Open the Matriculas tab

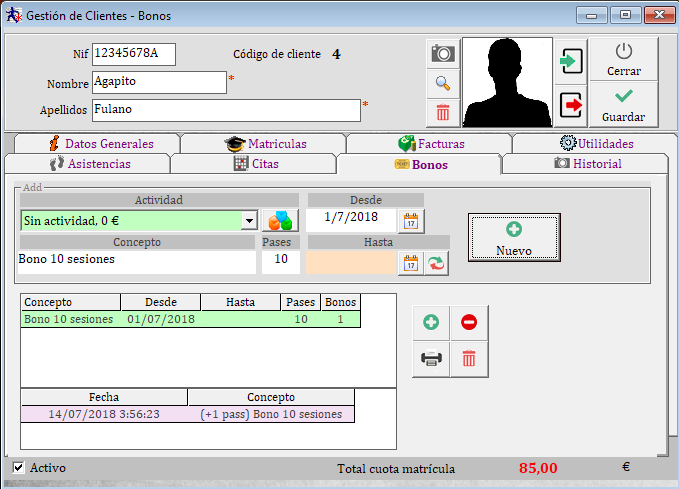pyautogui.click(x=263, y=143)
